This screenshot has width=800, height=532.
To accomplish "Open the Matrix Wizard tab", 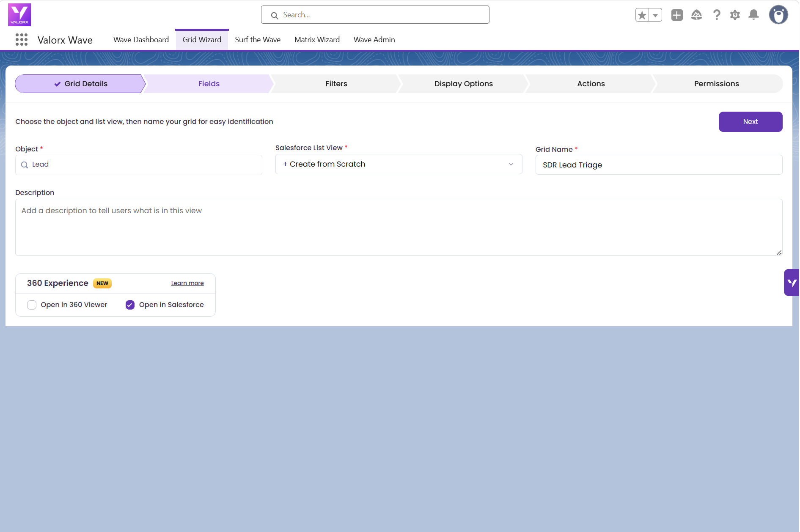I will pyautogui.click(x=317, y=40).
